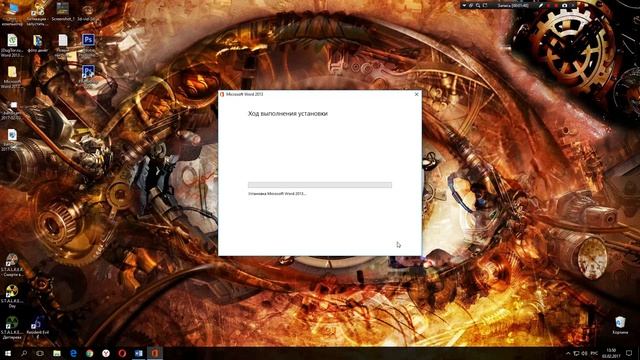
Task: Click the 'Установка Microsoft Word 2013...' status text
Action: 277,193
